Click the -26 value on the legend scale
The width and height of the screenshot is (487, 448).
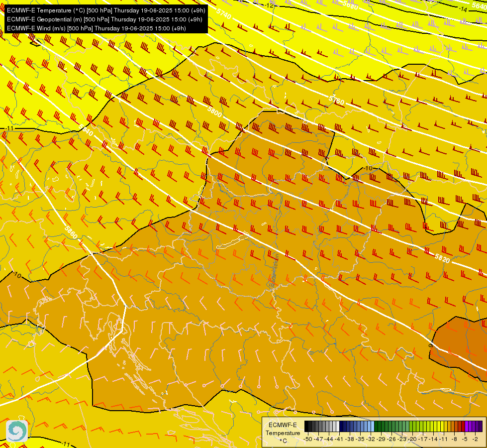[x=391, y=439]
